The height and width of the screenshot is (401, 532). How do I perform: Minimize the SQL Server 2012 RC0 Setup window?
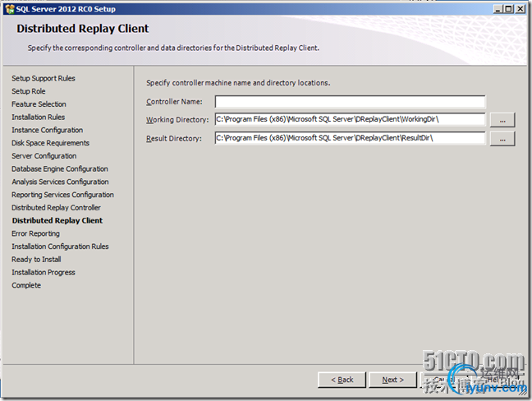pos(498,9)
